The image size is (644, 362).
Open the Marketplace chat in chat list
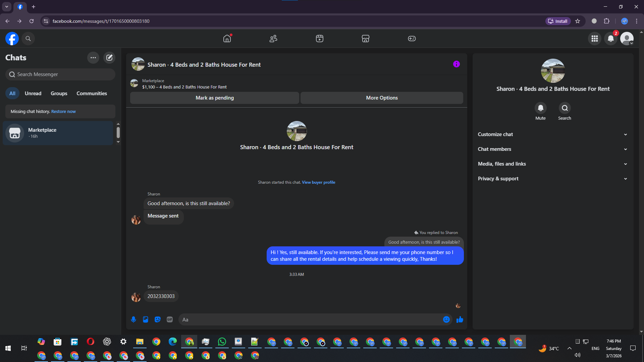(58, 133)
